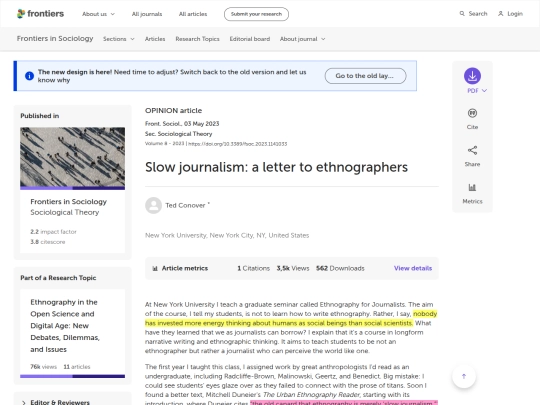Click the Share icon
This screenshot has width=540, height=405.
[x=472, y=150]
